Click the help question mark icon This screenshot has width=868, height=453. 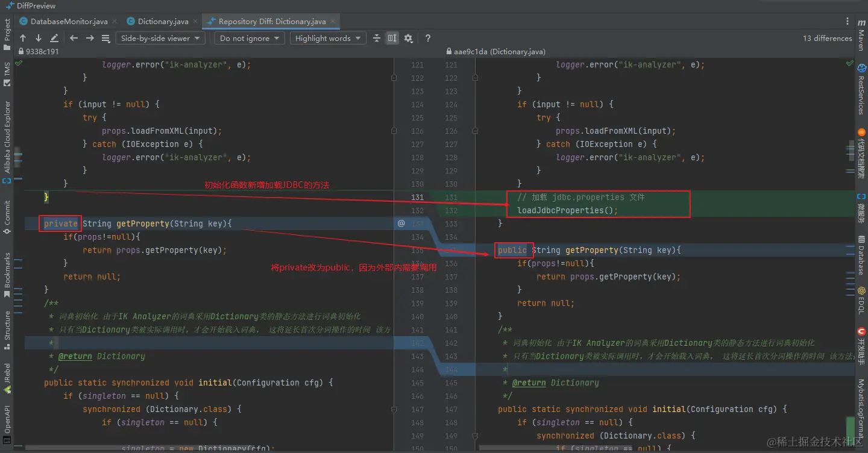428,38
